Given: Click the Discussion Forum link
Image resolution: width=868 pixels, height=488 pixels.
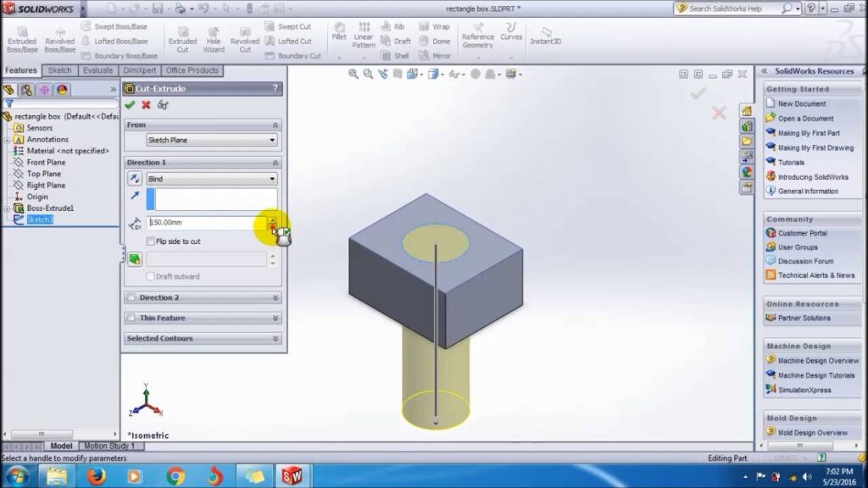Looking at the screenshot, I should (x=805, y=261).
